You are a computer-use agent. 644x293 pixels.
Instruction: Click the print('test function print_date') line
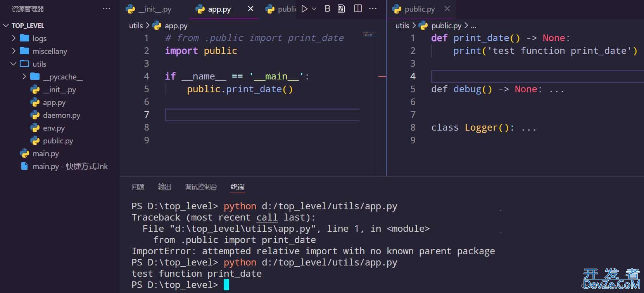[545, 51]
